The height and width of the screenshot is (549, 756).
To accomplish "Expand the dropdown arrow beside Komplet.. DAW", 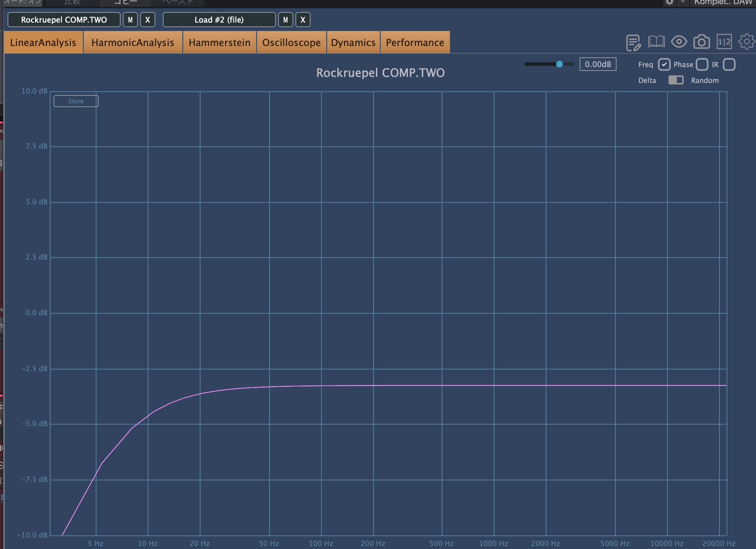I will click(683, 2).
